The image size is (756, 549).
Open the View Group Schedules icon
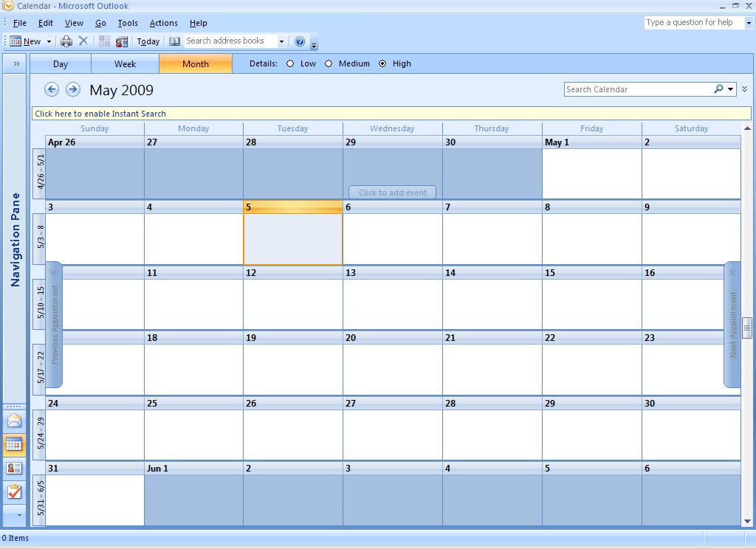[x=122, y=41]
